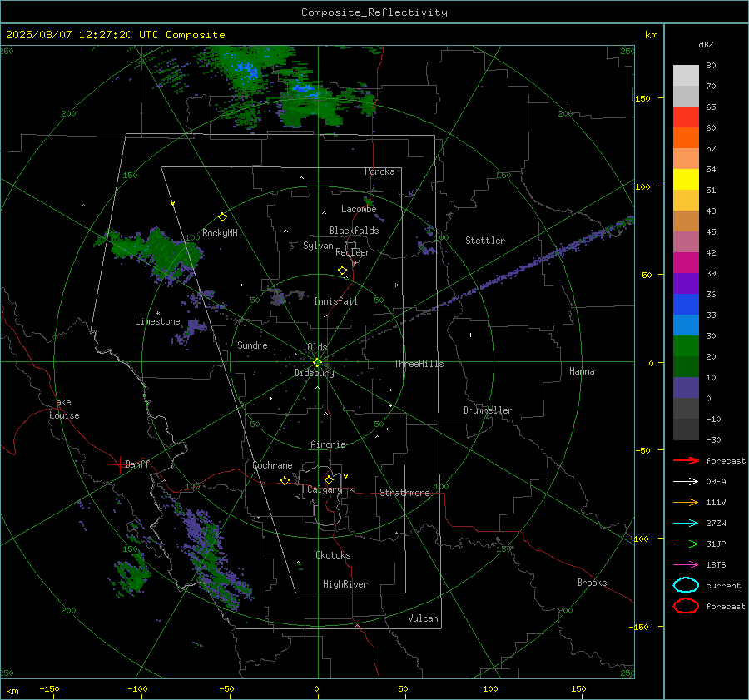Select the ThreeHills label
749x700 pixels.
pos(419,364)
